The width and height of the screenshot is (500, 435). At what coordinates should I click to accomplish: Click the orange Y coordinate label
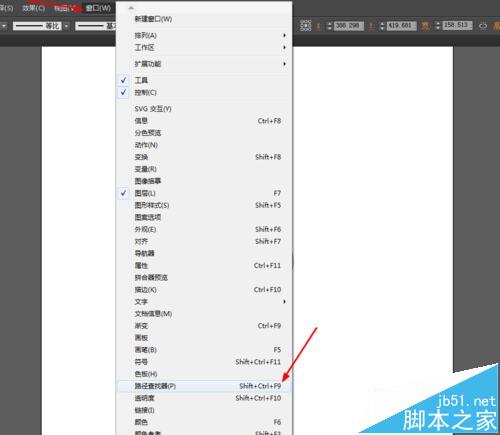point(371,26)
